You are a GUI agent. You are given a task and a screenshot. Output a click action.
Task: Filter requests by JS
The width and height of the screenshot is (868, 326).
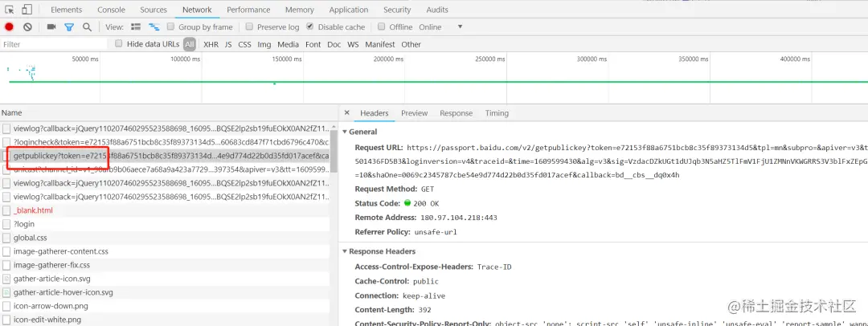tap(228, 44)
